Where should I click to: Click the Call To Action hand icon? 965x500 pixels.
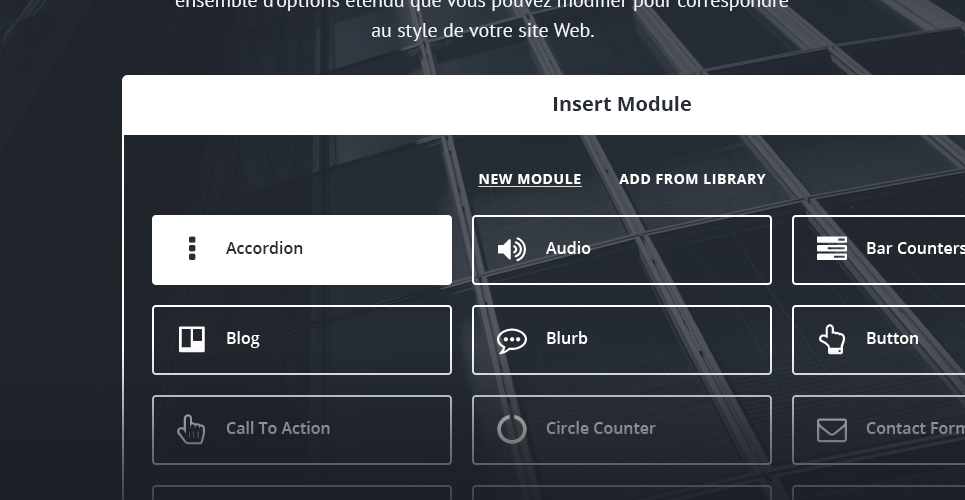191,429
